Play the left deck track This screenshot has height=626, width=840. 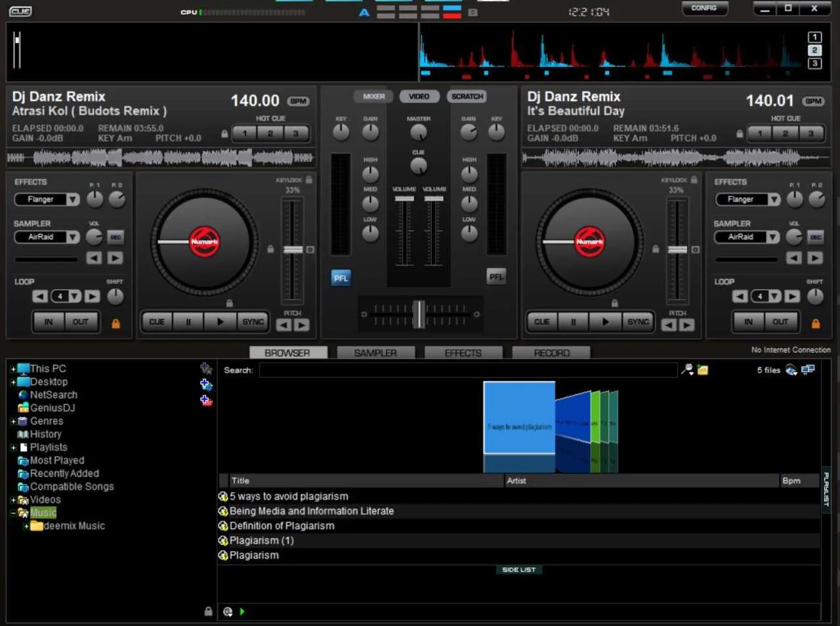click(x=220, y=322)
